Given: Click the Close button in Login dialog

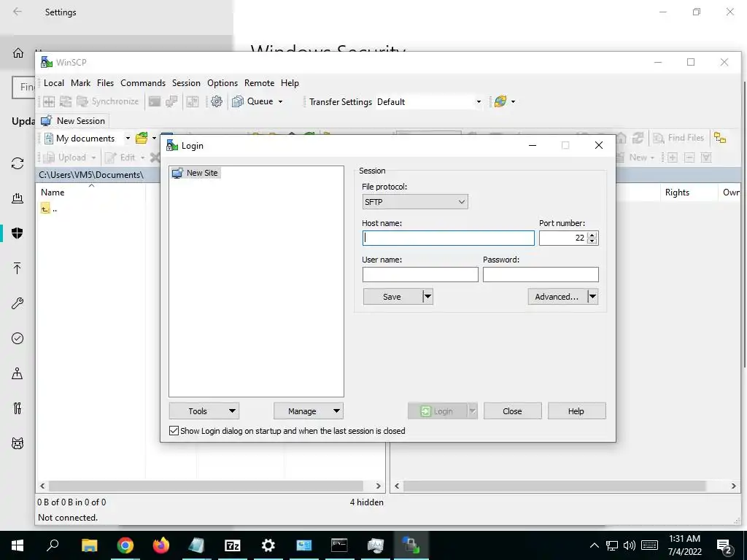Looking at the screenshot, I should [x=513, y=411].
